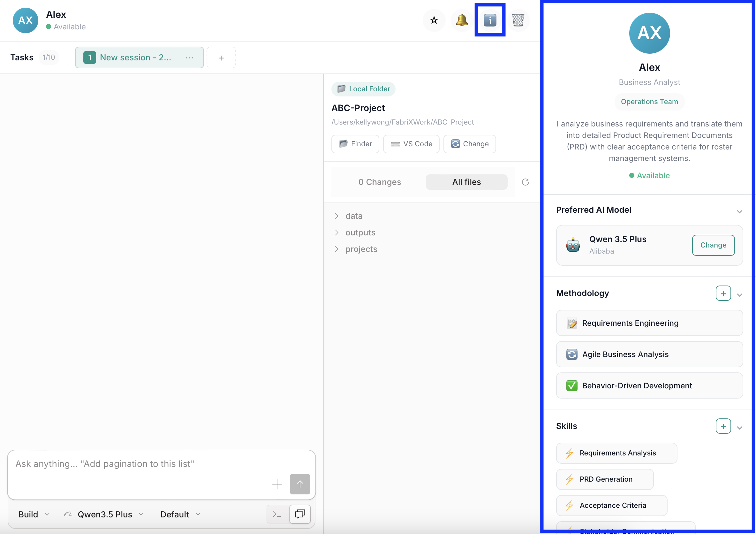Add a new skill with the plus button
Viewport: 756px width, 534px height.
pyautogui.click(x=723, y=426)
